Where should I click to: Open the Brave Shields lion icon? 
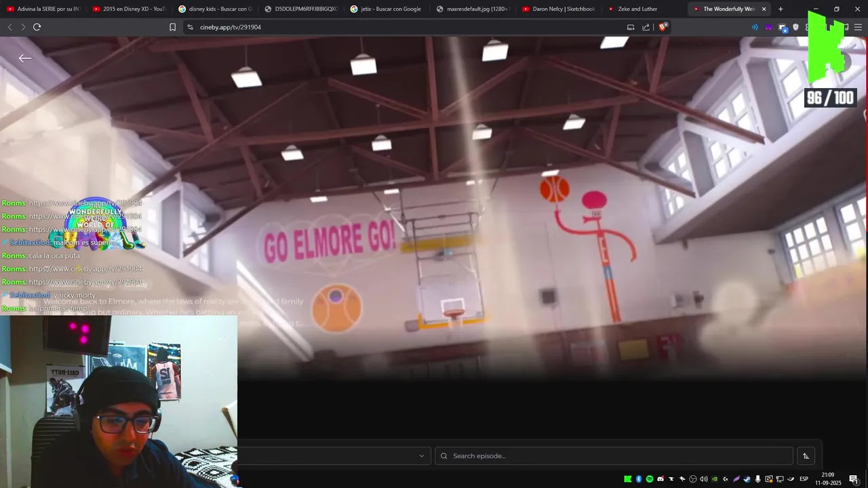[663, 27]
